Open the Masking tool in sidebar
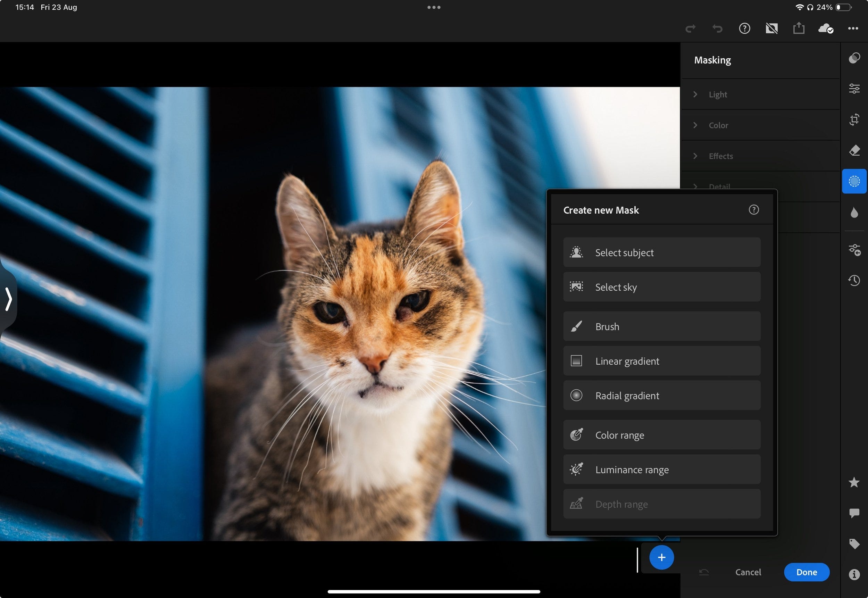 [854, 181]
